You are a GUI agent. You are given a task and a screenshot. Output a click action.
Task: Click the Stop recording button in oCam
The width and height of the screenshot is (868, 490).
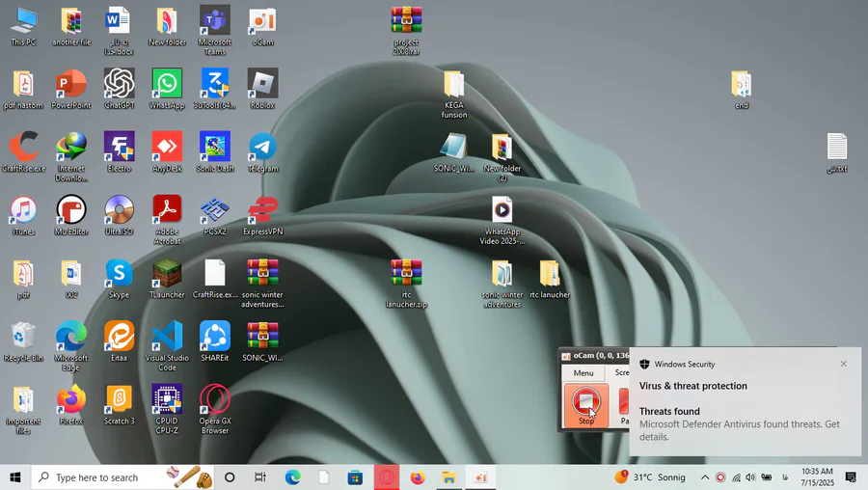click(585, 406)
